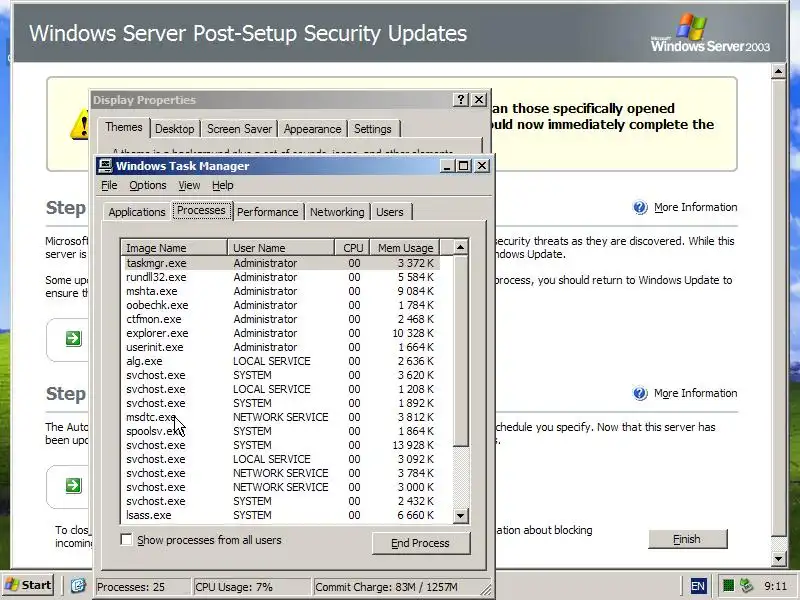Click process list scrollbar up arrow
800x600 pixels.
pos(460,247)
